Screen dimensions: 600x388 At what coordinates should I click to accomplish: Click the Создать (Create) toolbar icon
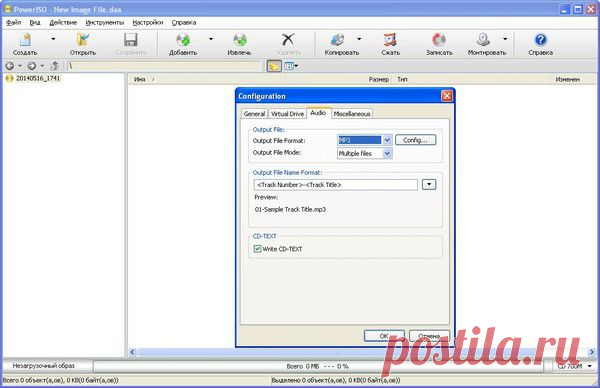[25, 44]
